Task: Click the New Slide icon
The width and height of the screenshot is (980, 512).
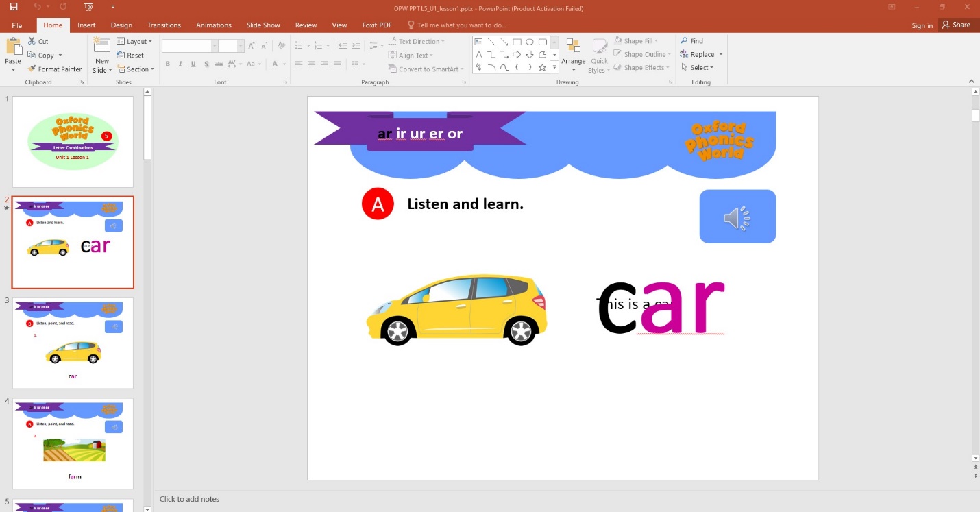Action: point(101,45)
